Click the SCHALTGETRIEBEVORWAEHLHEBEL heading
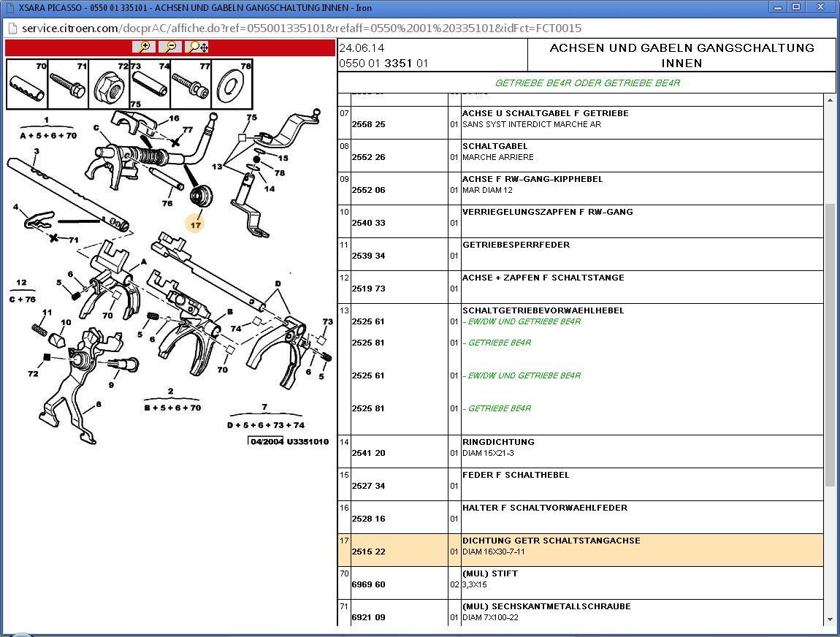 tap(543, 310)
